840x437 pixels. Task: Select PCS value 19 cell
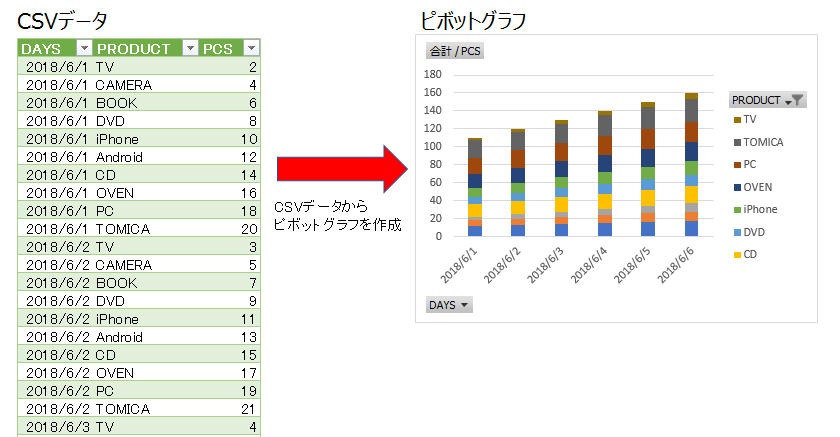[230, 391]
